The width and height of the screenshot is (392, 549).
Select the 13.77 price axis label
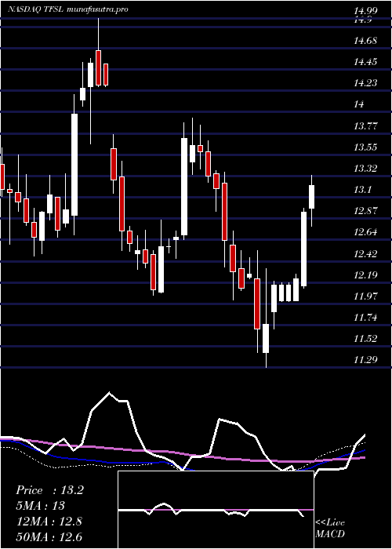coord(365,126)
